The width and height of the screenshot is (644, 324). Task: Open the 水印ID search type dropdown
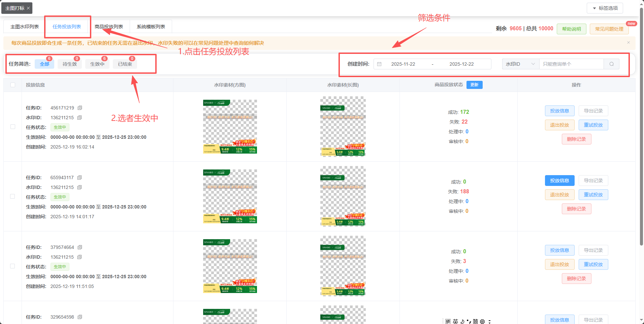(520, 64)
